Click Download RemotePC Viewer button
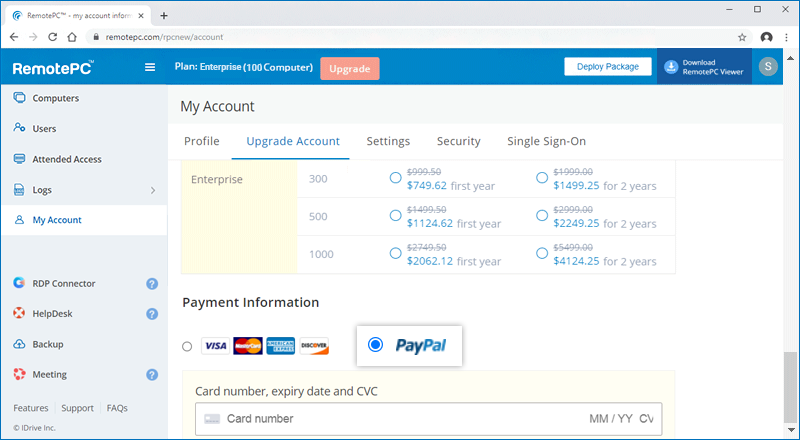 pyautogui.click(x=704, y=67)
